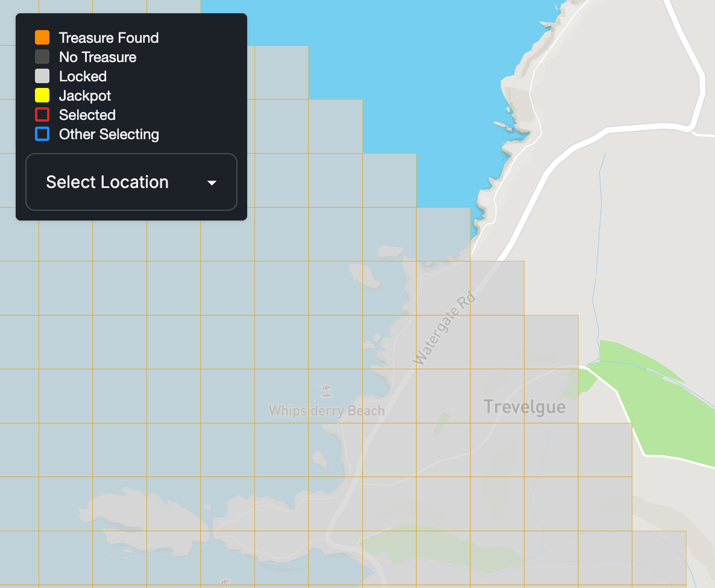This screenshot has width=715, height=588.
Task: Select the grid tile containing the Trevelgue label
Action: tap(551, 396)
